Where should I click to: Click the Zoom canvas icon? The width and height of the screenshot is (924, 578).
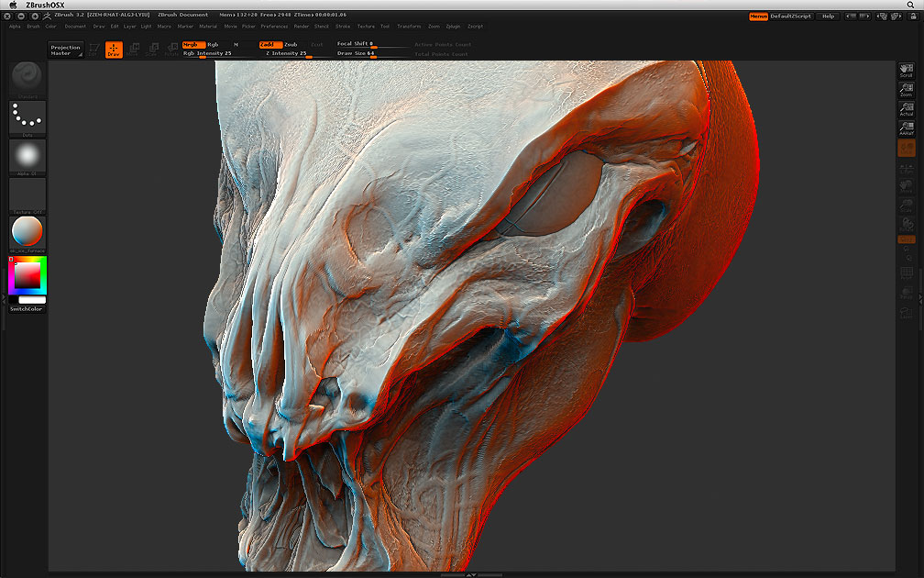(907, 90)
